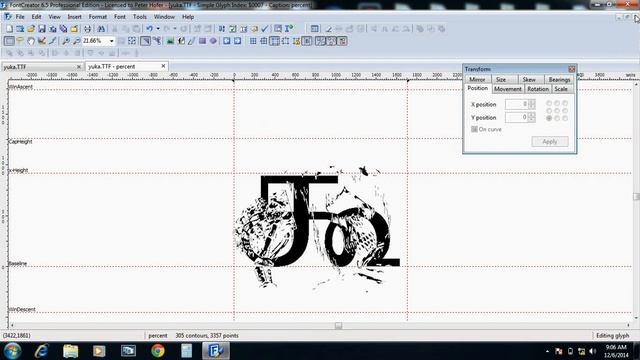The width and height of the screenshot is (640, 360).
Task: Click the Save floppy disk icon
Action: pyautogui.click(x=42, y=29)
